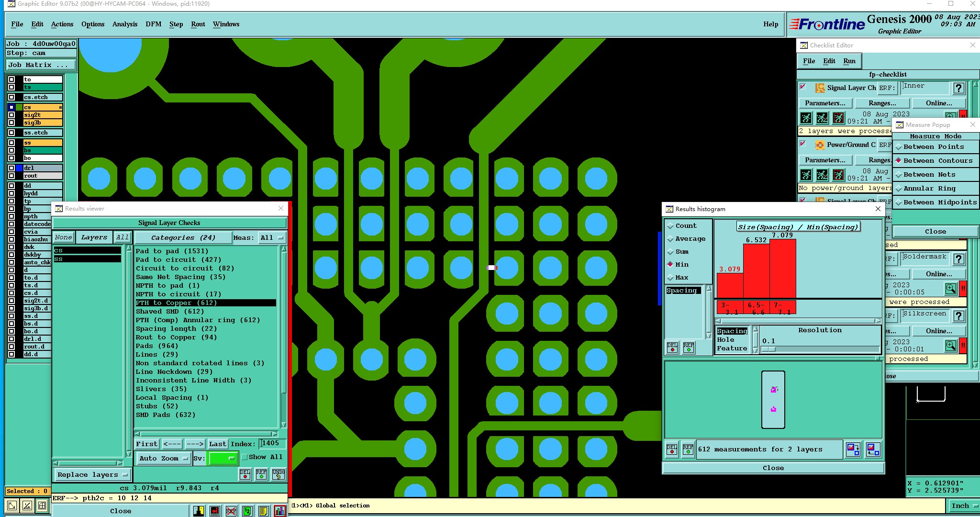Click the diagonal arrow tool icon at bottom-left
The height and width of the screenshot is (517, 980).
[x=12, y=505]
